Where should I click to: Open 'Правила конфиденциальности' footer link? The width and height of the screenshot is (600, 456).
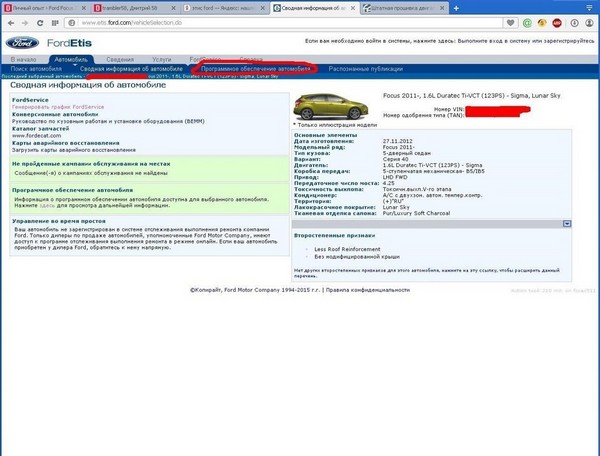(x=368, y=290)
